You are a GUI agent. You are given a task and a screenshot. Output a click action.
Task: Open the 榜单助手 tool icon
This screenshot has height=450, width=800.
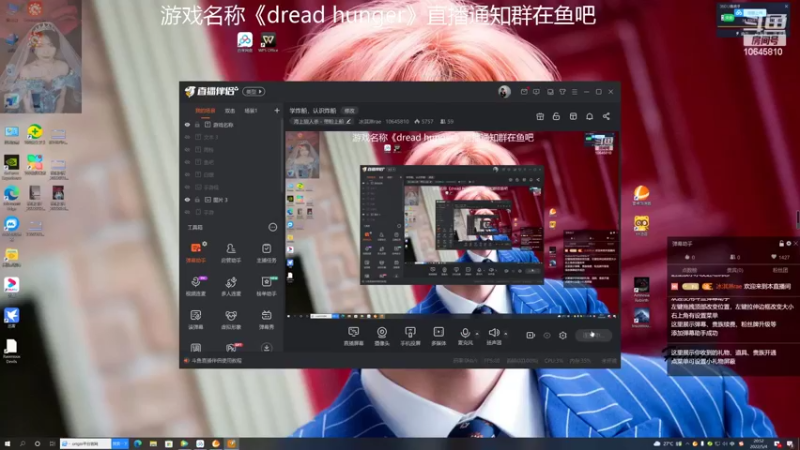click(x=266, y=286)
